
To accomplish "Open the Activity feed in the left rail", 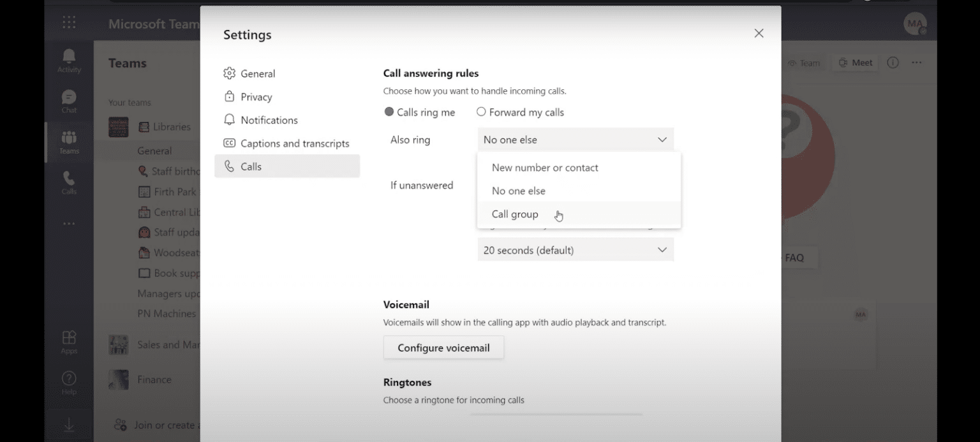I will [68, 59].
